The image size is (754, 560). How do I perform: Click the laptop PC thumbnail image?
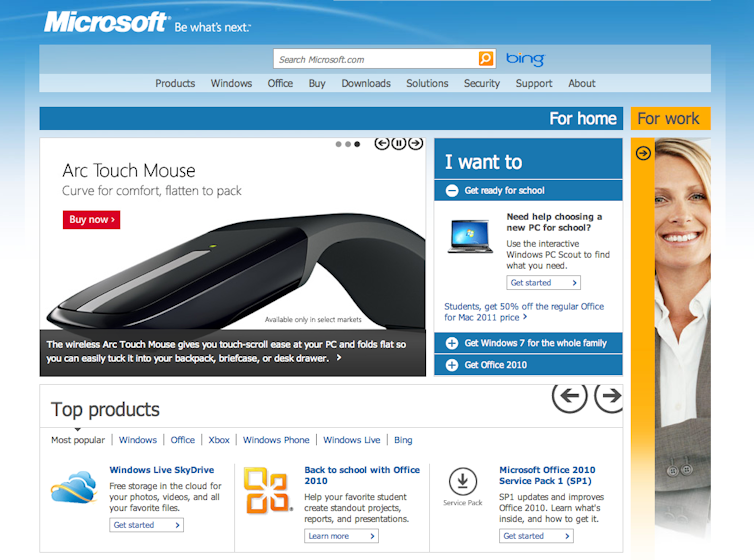470,236
